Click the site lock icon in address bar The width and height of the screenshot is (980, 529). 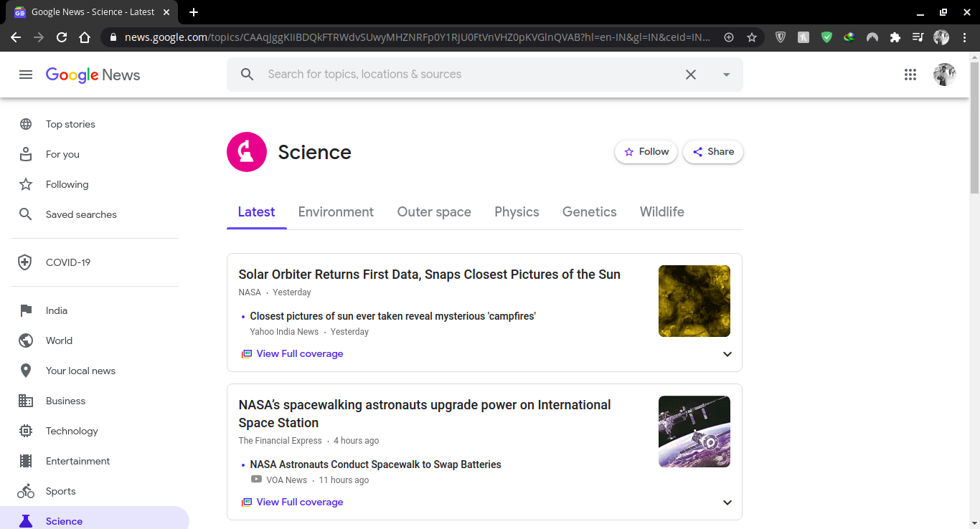point(113,37)
